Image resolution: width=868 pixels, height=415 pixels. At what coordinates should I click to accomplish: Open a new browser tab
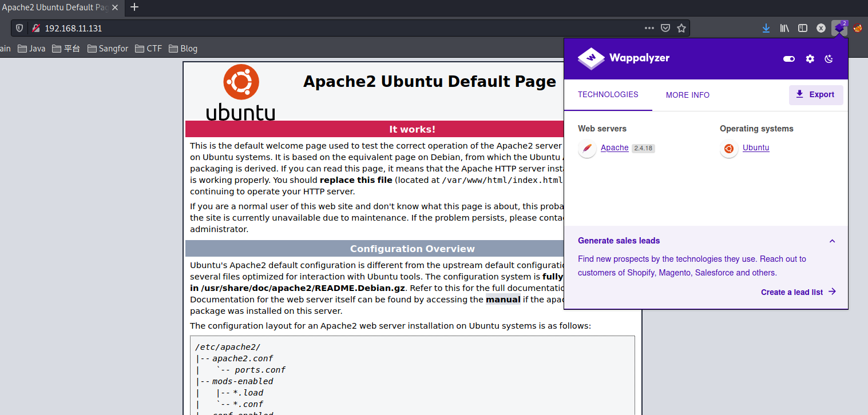click(134, 7)
